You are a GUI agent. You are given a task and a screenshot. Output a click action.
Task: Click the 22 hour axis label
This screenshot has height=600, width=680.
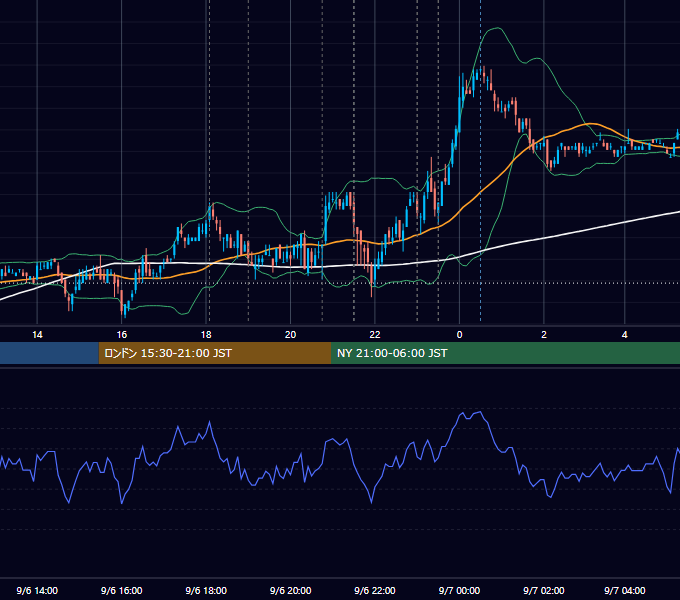pos(375,335)
